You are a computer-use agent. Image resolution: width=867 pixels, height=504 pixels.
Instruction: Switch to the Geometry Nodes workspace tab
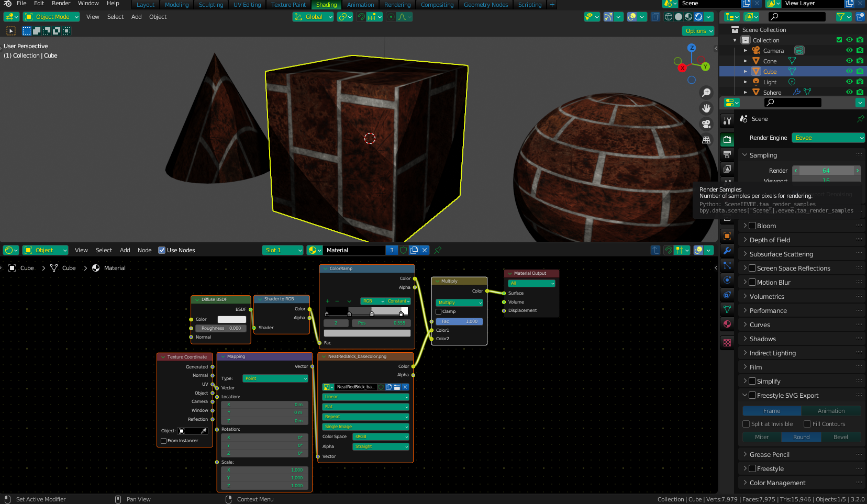click(486, 5)
